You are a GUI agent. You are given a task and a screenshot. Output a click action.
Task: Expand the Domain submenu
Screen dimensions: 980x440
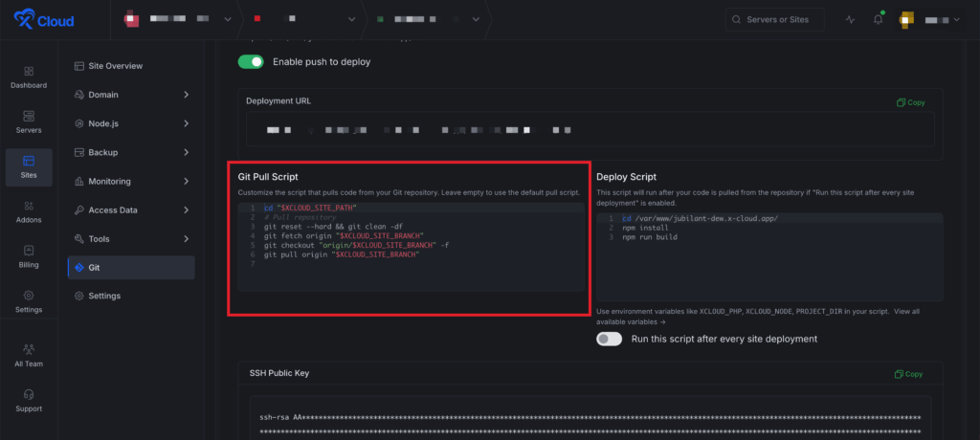click(186, 95)
